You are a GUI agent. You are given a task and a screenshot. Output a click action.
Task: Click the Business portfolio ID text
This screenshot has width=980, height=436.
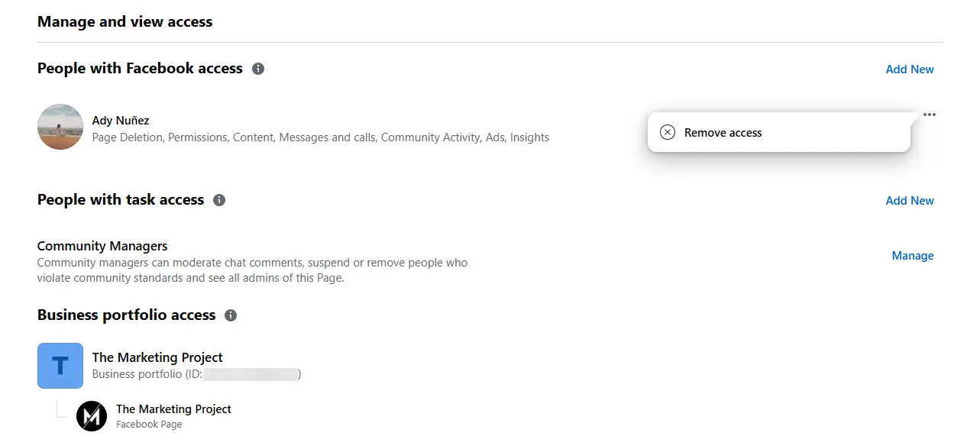click(196, 374)
